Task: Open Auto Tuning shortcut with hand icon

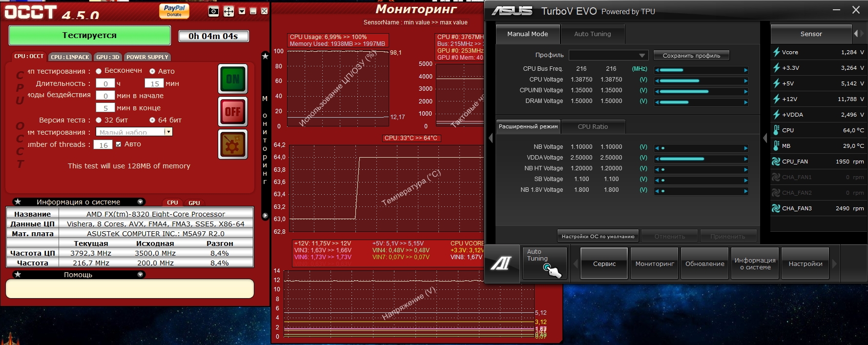Action: pos(544,264)
